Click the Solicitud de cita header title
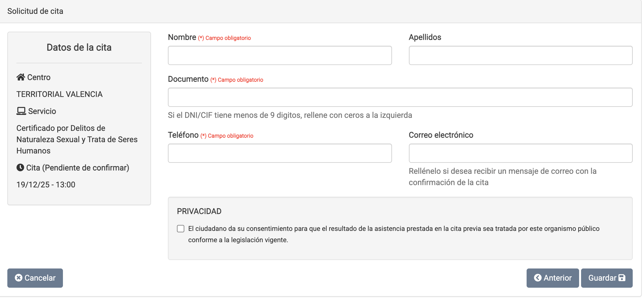 [35, 11]
